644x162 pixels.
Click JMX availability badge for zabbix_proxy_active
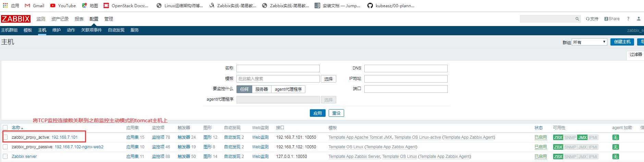click(582, 137)
